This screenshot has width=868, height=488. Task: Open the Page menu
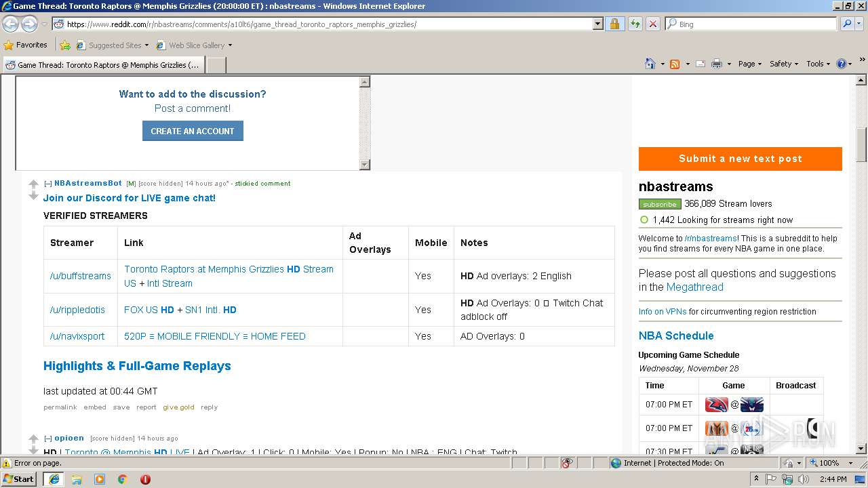749,64
